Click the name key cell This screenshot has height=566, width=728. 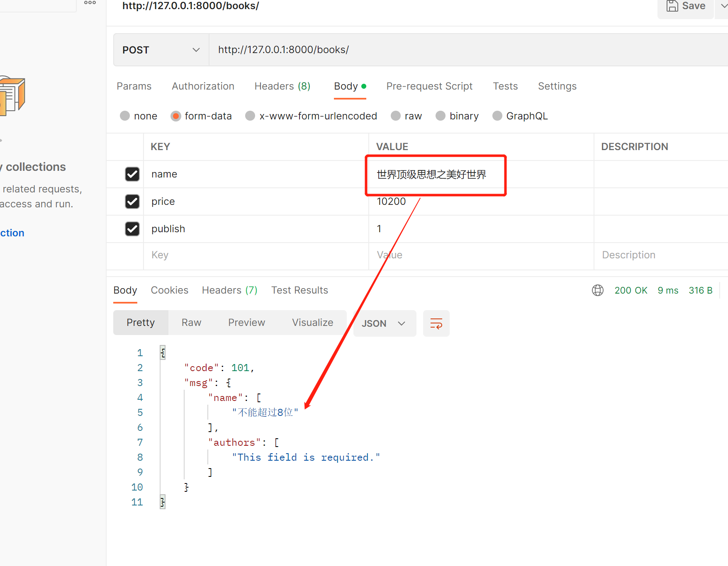pyautogui.click(x=256, y=174)
